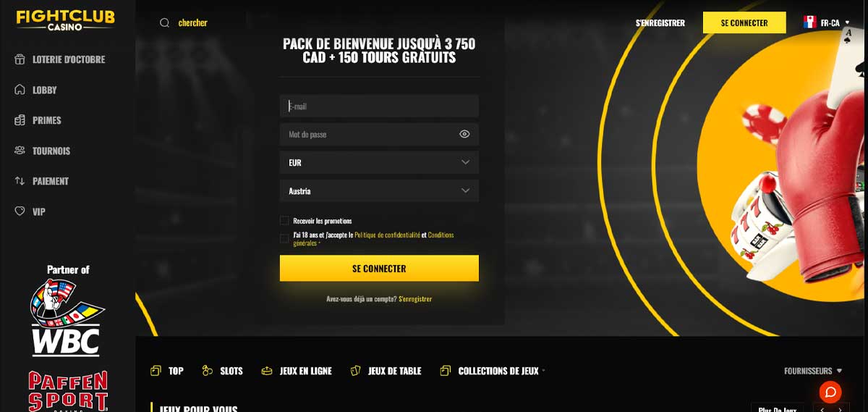Open the FR-CA language selector
The width and height of the screenshot is (868, 412).
[x=826, y=22]
